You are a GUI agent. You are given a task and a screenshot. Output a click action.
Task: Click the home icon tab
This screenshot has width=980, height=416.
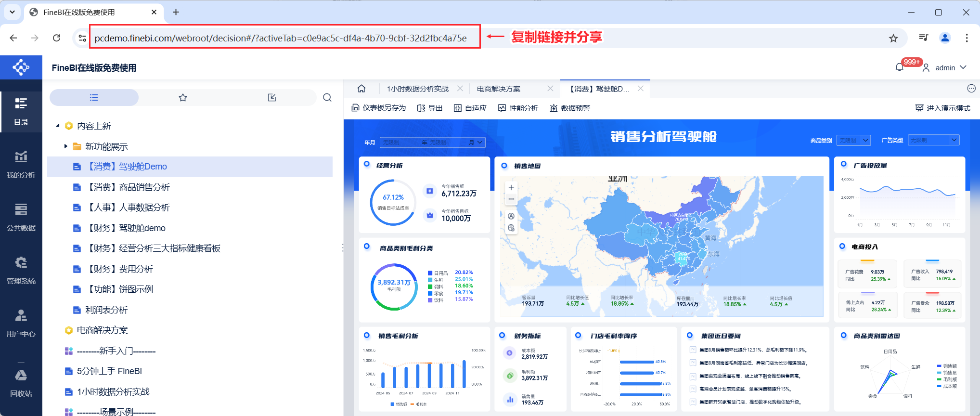[x=361, y=89]
